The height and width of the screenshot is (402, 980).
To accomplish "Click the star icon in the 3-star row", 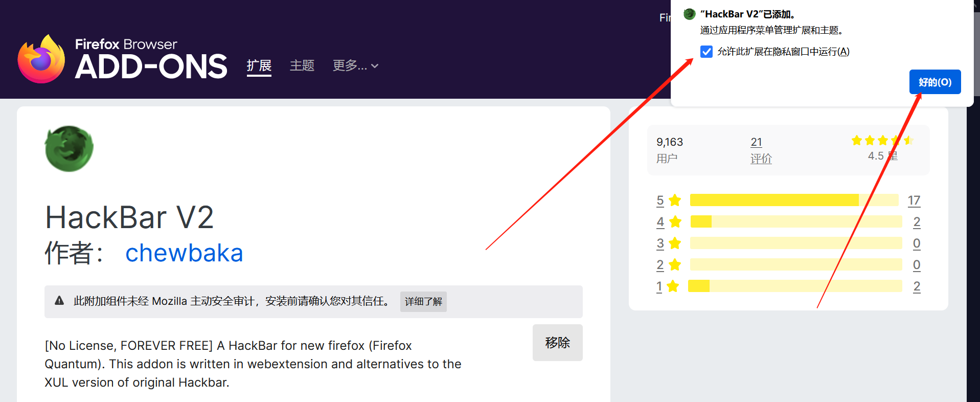I will [675, 243].
